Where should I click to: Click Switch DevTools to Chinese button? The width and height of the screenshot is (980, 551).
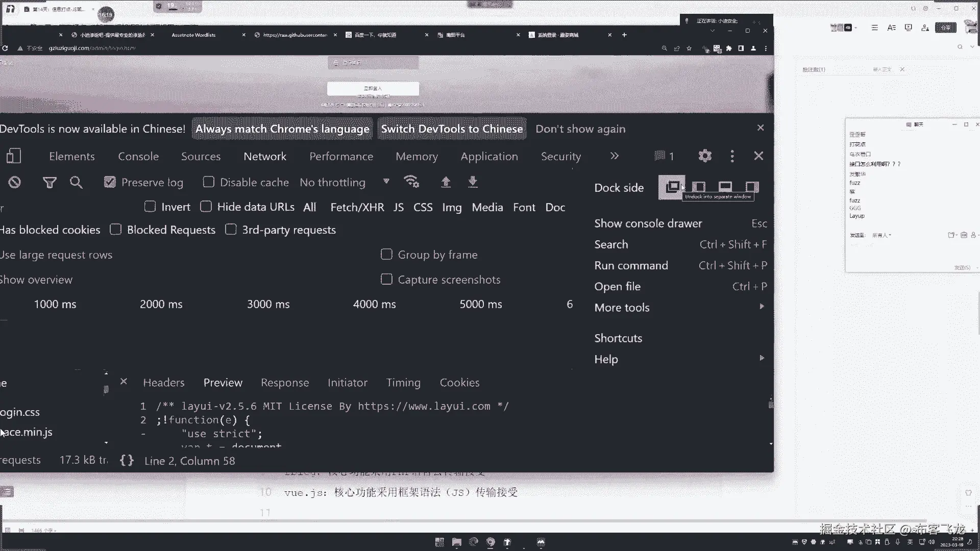tap(452, 129)
